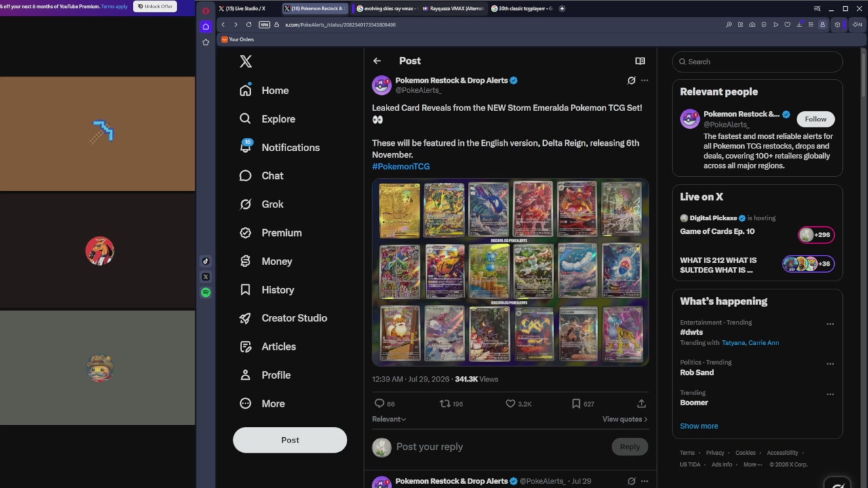This screenshot has height=488, width=868.
Task: Open Chat messages
Action: coord(262,176)
